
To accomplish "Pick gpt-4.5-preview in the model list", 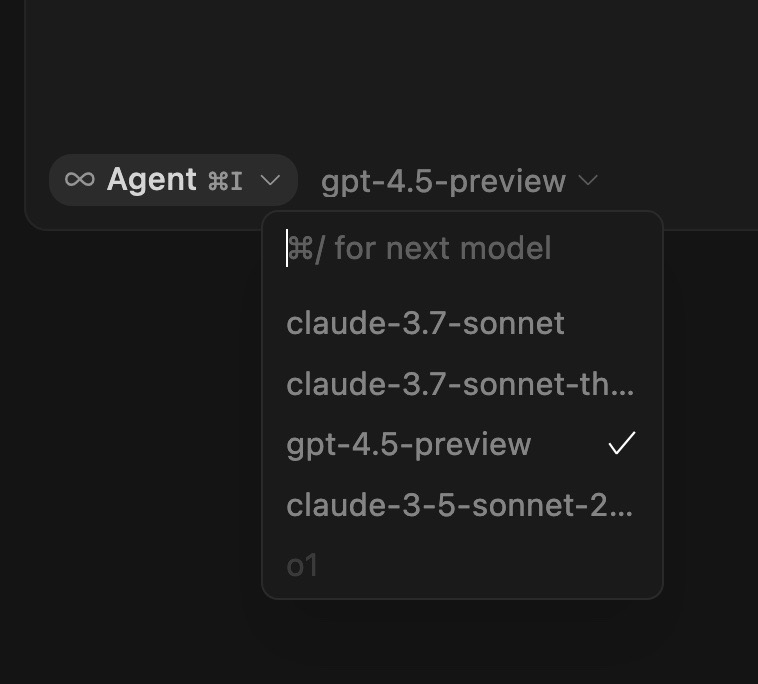I will tap(408, 444).
